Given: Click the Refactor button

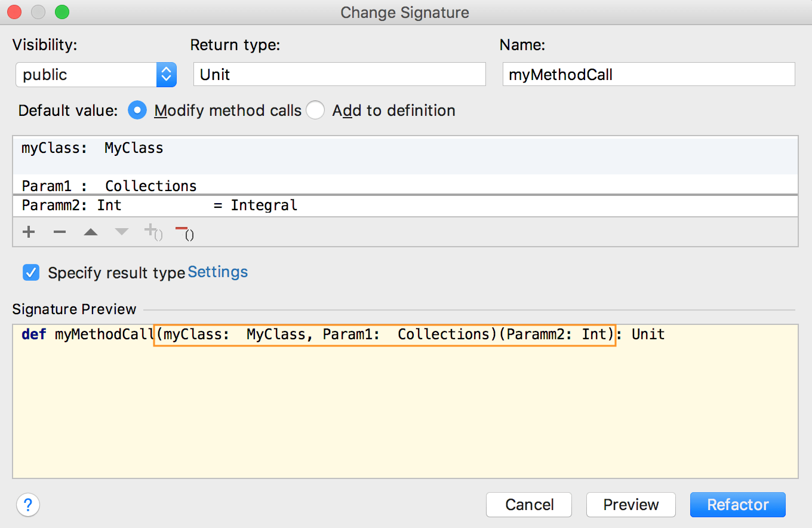Looking at the screenshot, I should [x=737, y=504].
